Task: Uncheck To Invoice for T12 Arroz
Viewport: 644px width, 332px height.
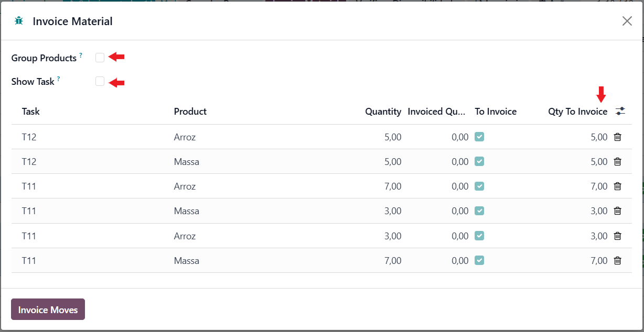Action: (479, 137)
